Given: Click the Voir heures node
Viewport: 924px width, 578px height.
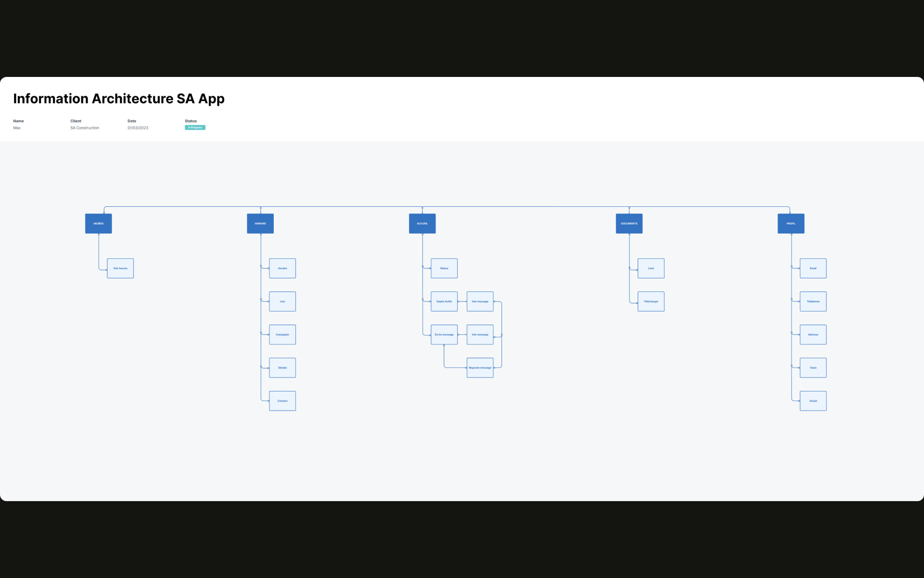Looking at the screenshot, I should coord(120,268).
